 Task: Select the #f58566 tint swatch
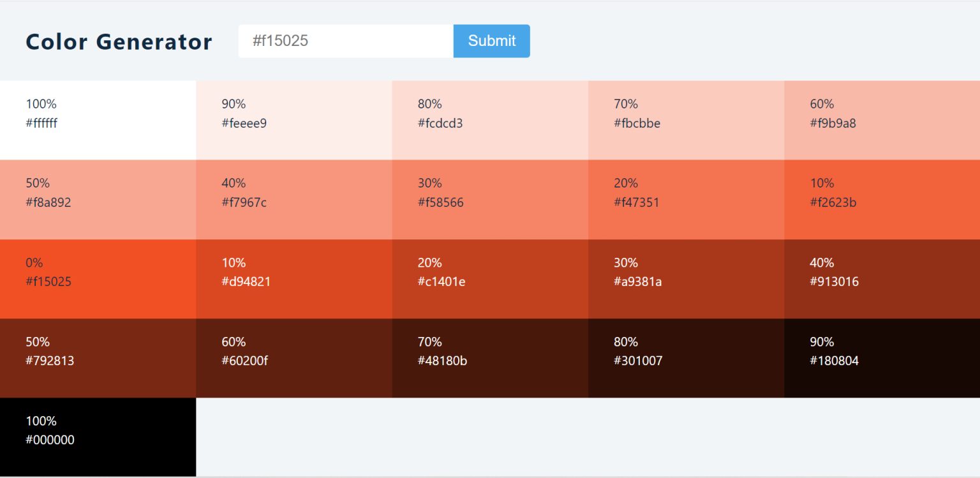pos(490,198)
